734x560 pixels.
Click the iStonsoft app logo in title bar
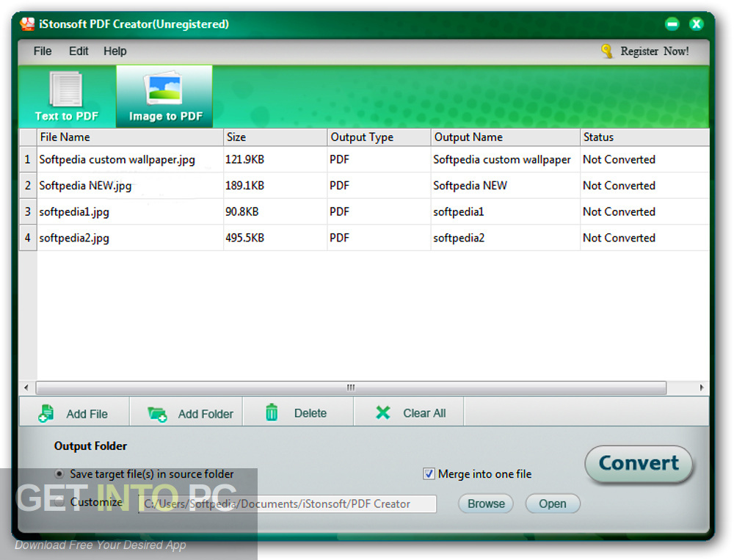point(27,24)
